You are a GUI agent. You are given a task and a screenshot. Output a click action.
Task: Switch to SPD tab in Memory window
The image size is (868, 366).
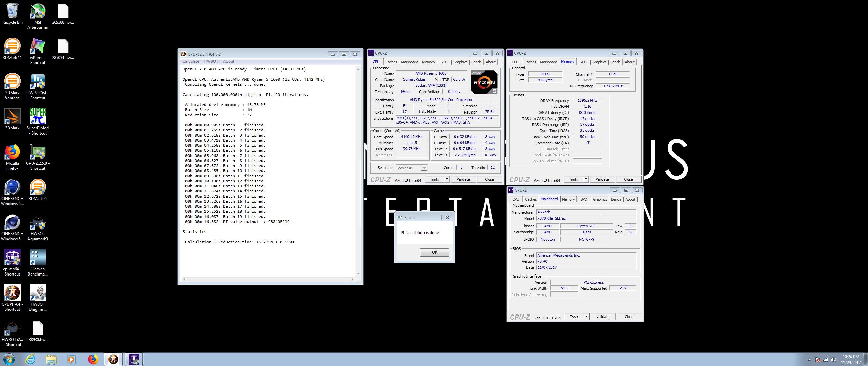click(x=583, y=62)
